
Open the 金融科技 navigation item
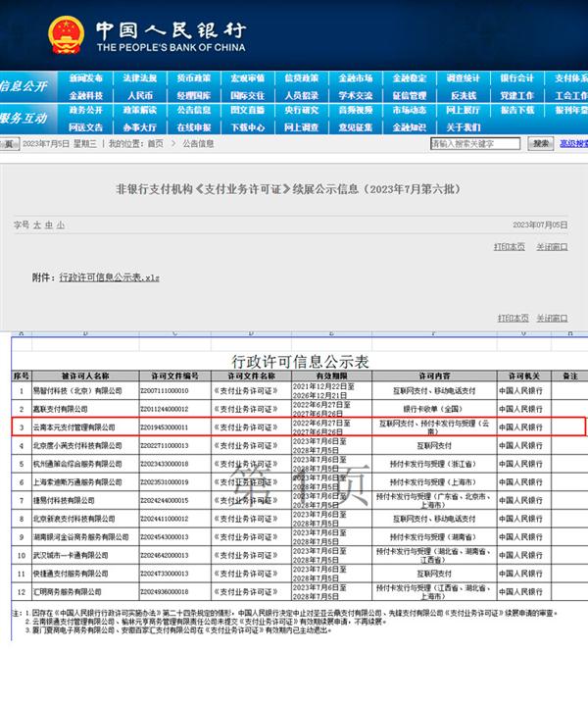tap(86, 95)
